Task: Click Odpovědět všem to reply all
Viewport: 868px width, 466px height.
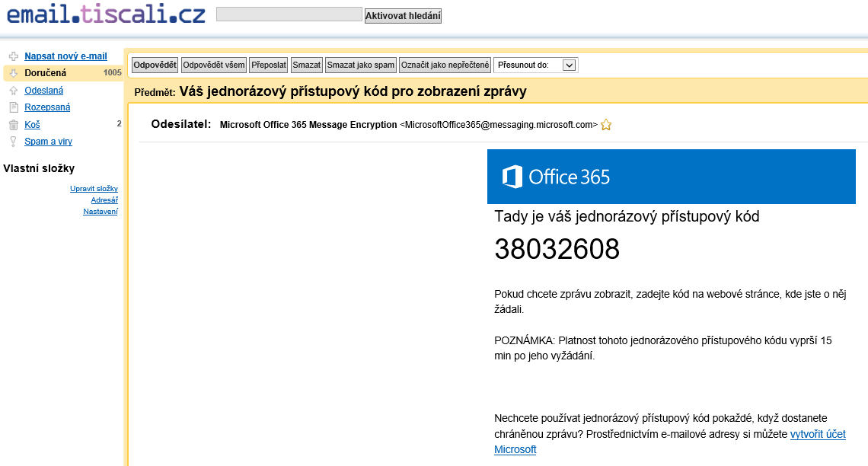Action: click(214, 65)
